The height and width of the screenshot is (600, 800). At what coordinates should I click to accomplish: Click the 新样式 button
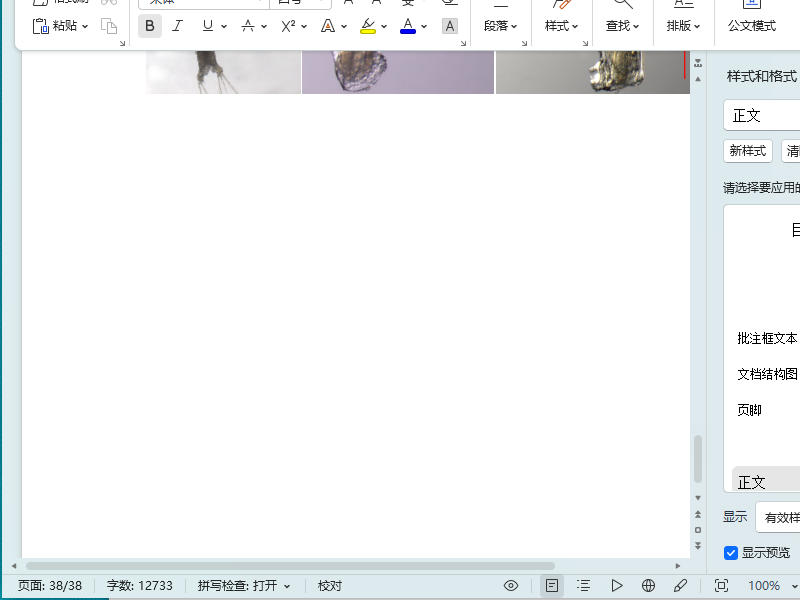tap(748, 151)
